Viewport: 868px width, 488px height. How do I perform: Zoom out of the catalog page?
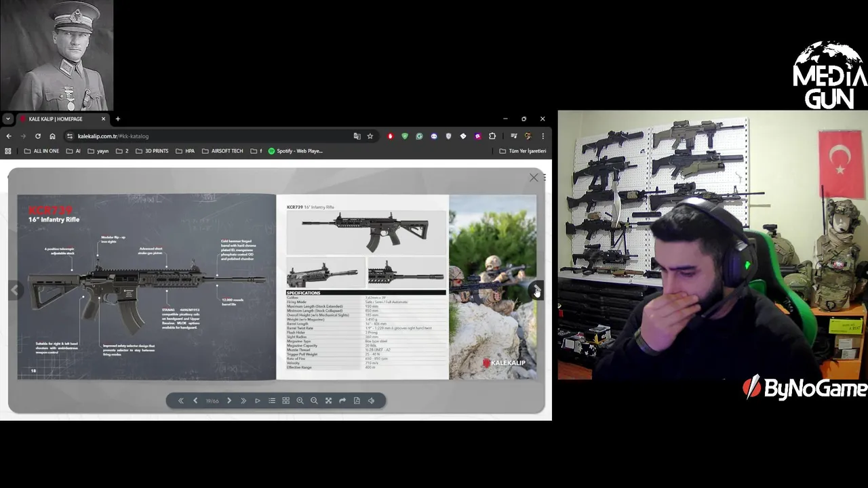(x=314, y=401)
